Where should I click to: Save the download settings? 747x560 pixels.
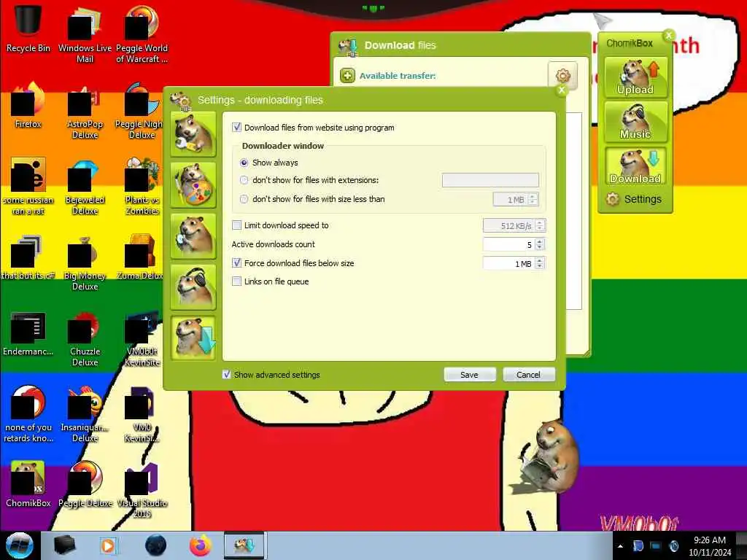469,375
